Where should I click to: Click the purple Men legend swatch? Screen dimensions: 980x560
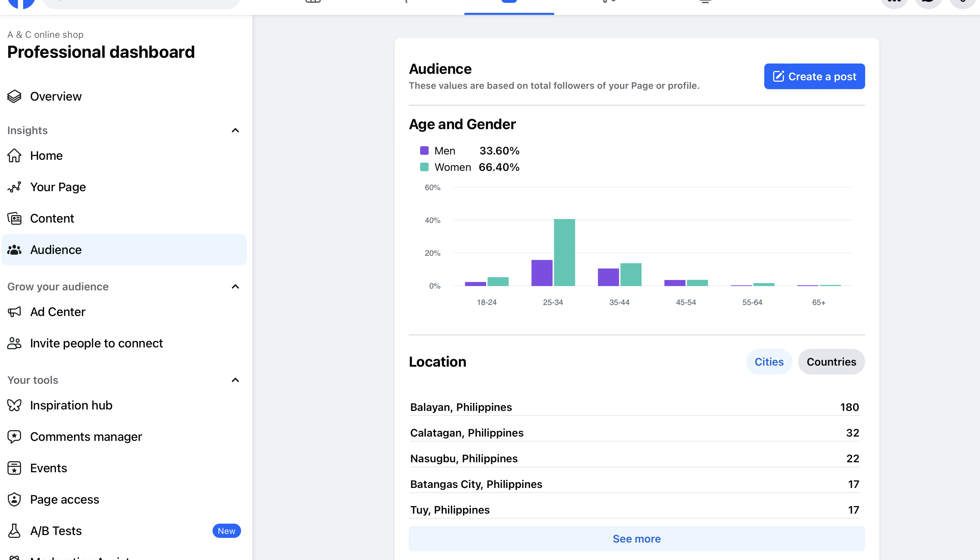click(424, 151)
